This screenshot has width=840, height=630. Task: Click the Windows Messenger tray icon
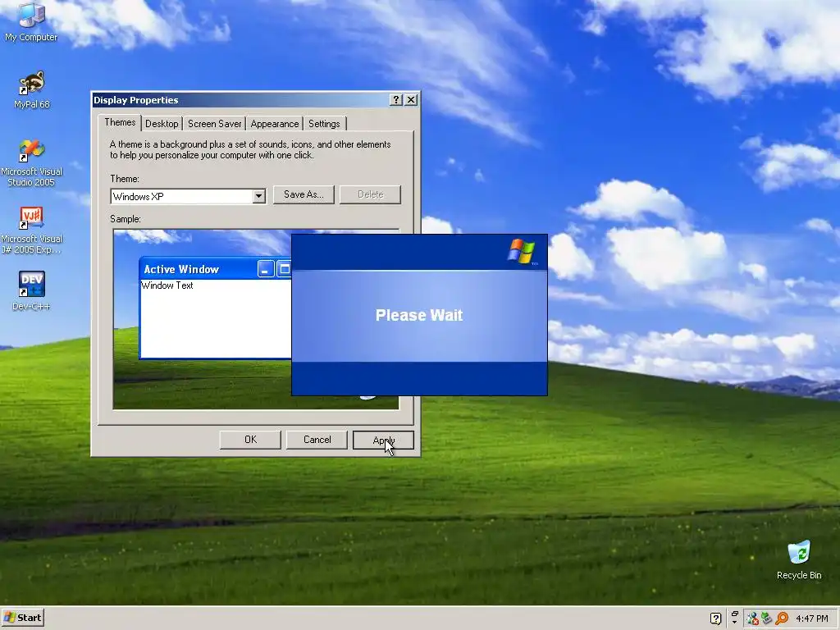point(753,619)
